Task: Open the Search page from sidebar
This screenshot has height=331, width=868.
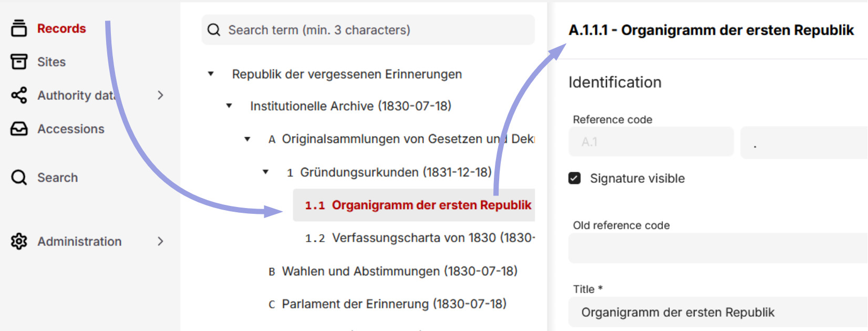Action: coord(58,178)
